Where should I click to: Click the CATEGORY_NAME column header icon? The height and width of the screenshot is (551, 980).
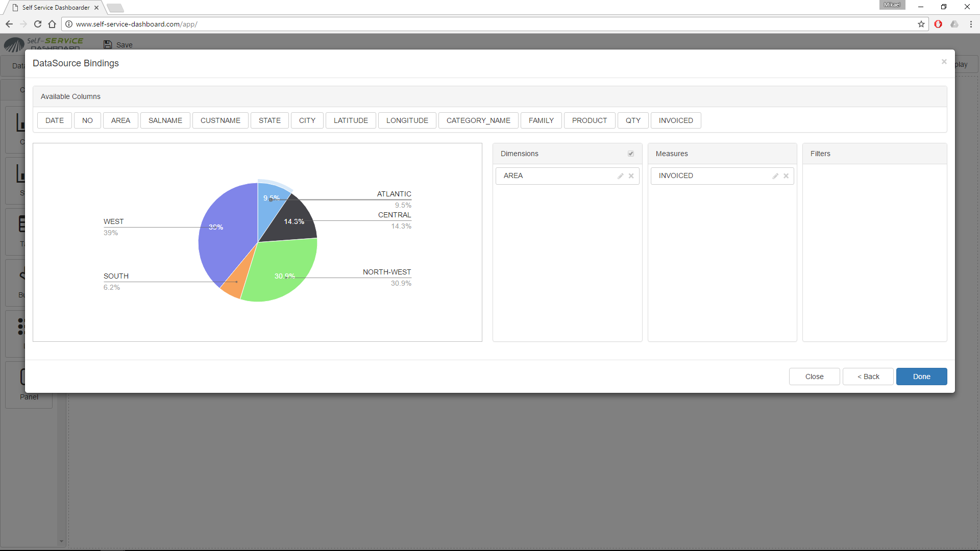pyautogui.click(x=479, y=120)
